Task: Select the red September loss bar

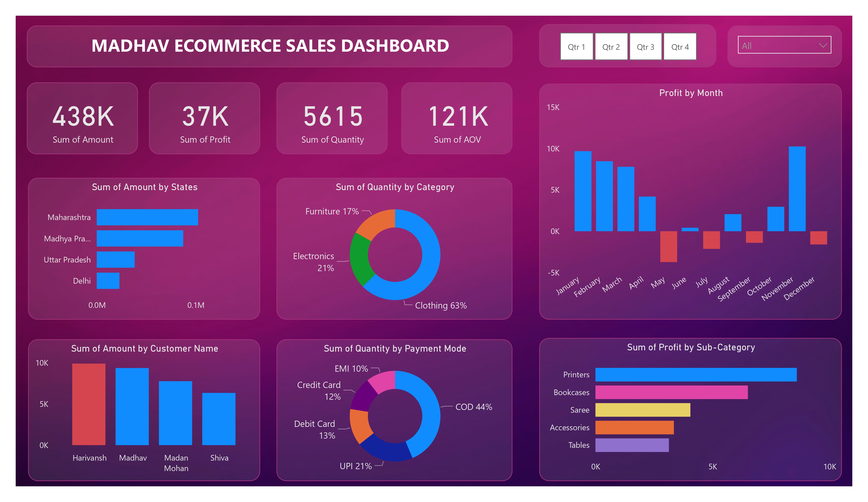Action: (x=754, y=237)
